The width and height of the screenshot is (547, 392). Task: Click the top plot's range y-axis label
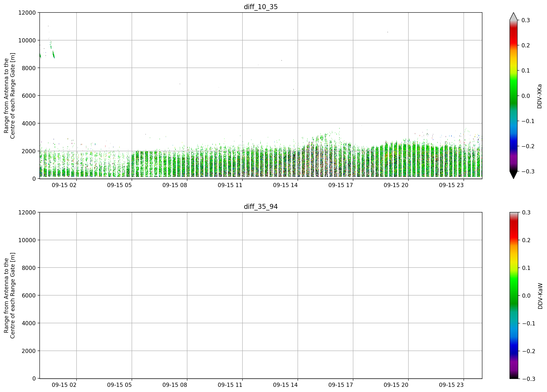(9, 96)
